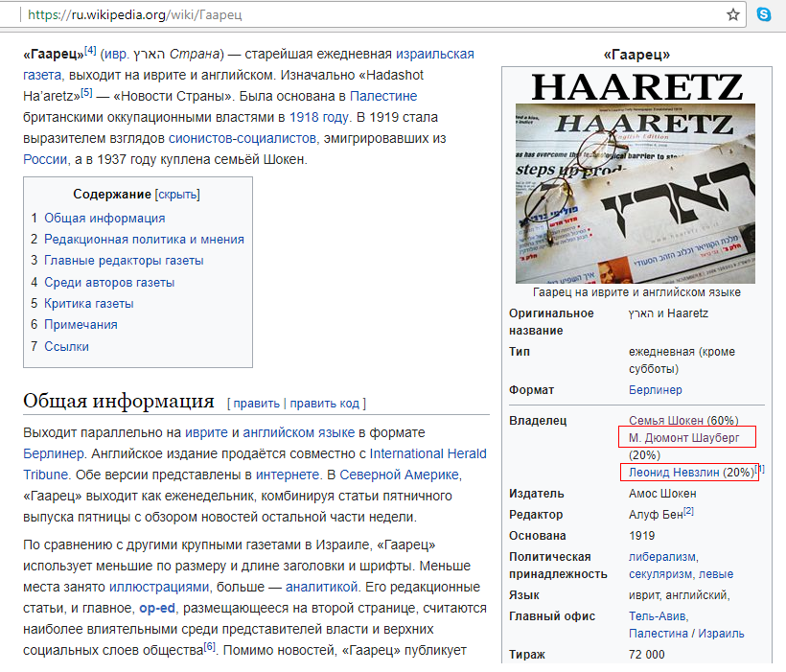Follow the ивр. language link

coord(116,54)
